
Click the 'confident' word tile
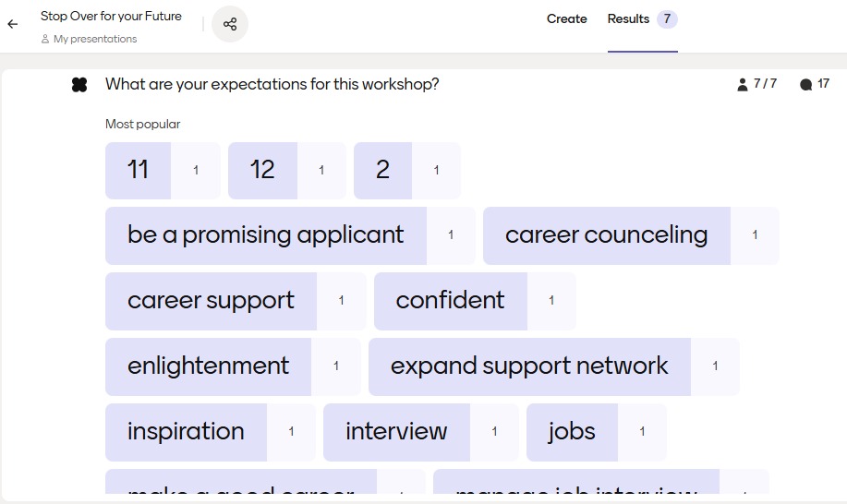click(x=451, y=301)
